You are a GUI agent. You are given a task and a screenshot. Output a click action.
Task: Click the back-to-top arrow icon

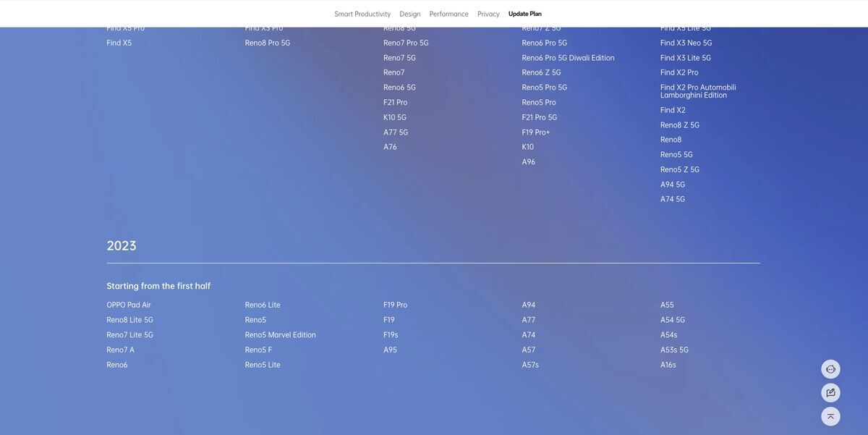(x=830, y=417)
